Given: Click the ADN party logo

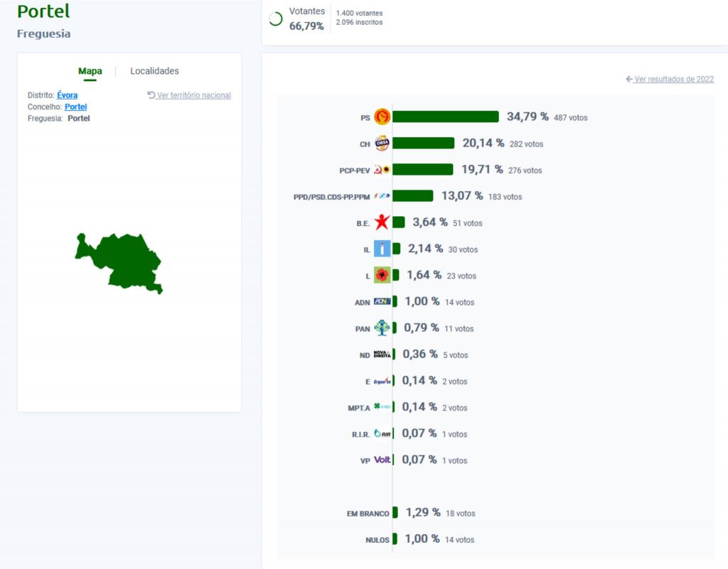Looking at the screenshot, I should (x=382, y=301).
